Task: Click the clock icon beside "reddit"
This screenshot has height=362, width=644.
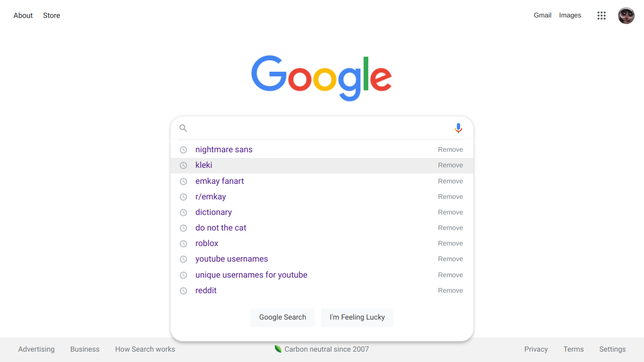Action: 183,290
